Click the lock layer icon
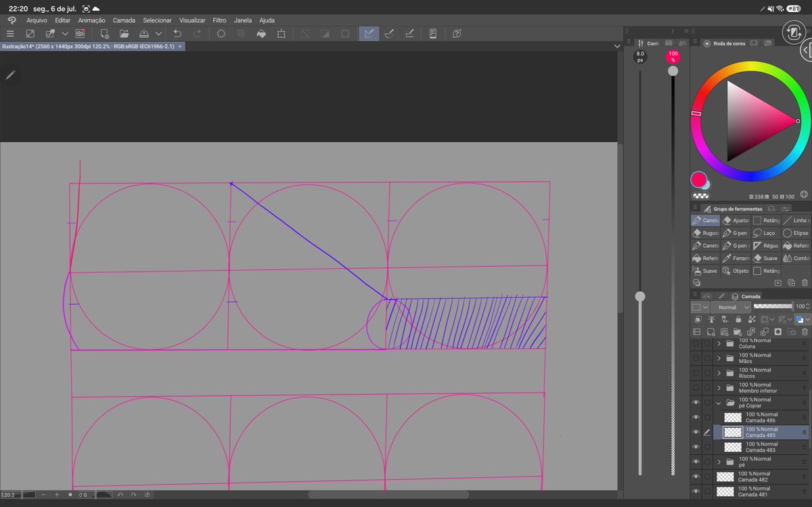The image size is (812, 507). click(x=738, y=319)
